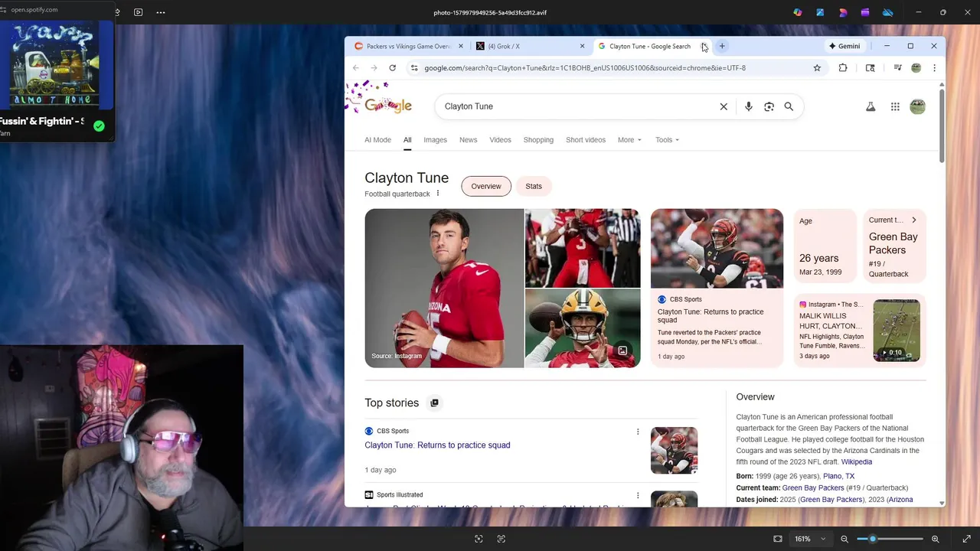
Task: Click the Google logo
Action: (x=388, y=106)
